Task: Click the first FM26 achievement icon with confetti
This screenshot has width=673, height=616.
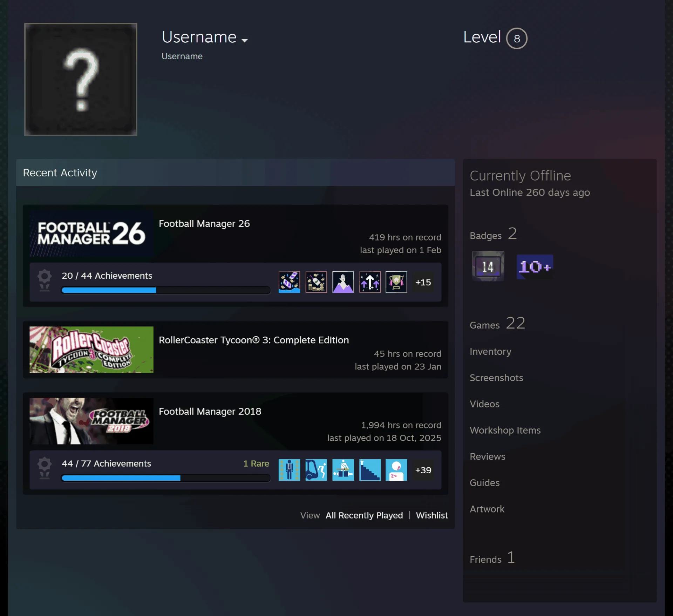Action: (x=290, y=282)
